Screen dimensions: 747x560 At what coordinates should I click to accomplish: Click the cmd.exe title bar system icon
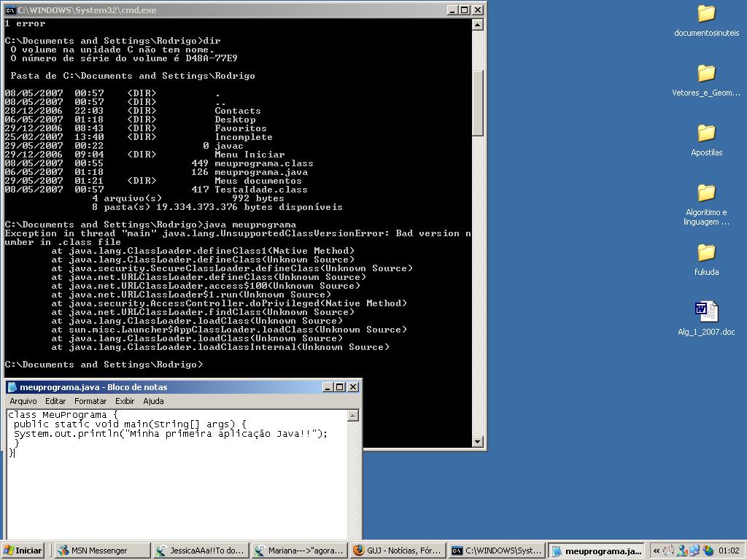point(10,10)
